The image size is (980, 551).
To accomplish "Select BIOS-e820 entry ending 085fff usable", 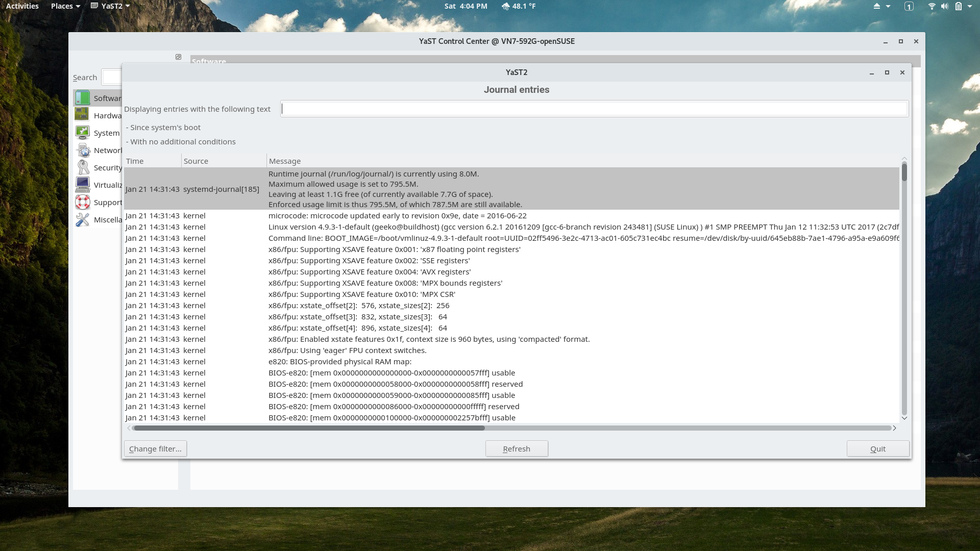I will (511, 395).
